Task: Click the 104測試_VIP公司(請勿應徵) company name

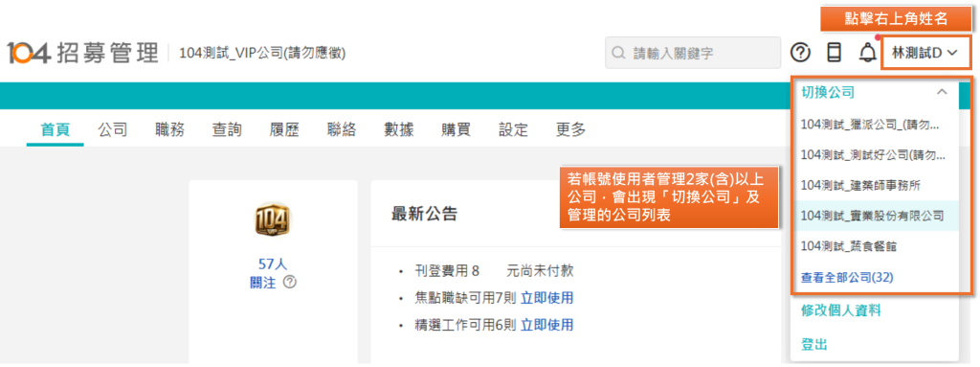Action: [262, 54]
